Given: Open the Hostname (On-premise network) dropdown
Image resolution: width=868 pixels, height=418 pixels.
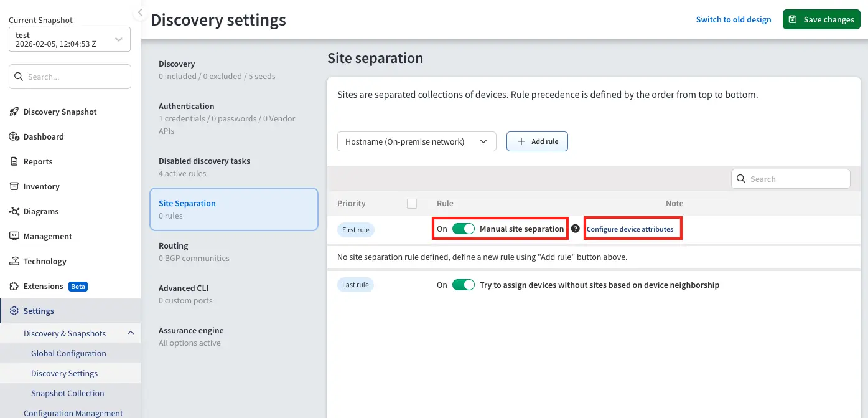Looking at the screenshot, I should pyautogui.click(x=416, y=141).
